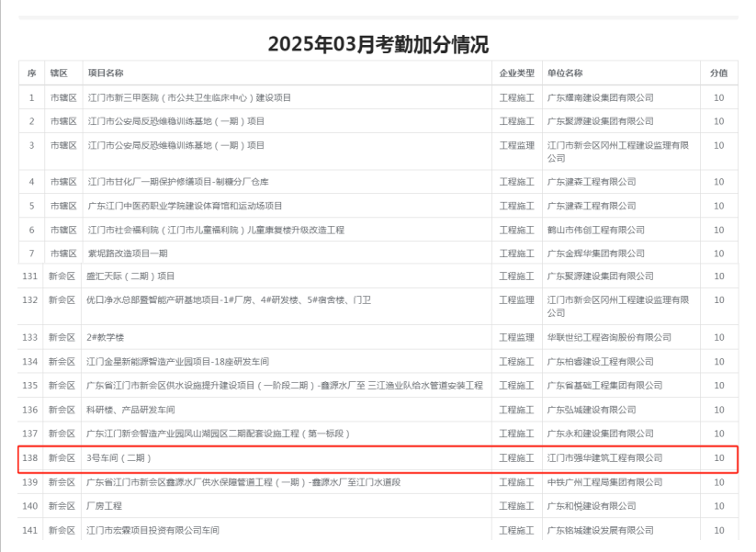Click project 3号车间（二期）
This screenshot has height=552, width=756.
pos(118,458)
